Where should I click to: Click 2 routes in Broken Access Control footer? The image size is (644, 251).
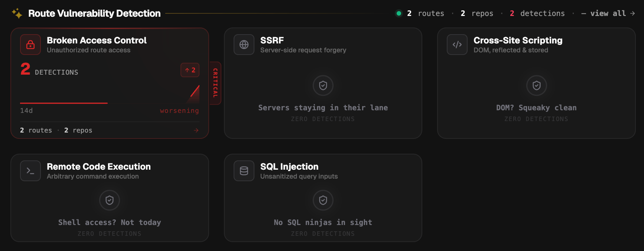(x=36, y=130)
